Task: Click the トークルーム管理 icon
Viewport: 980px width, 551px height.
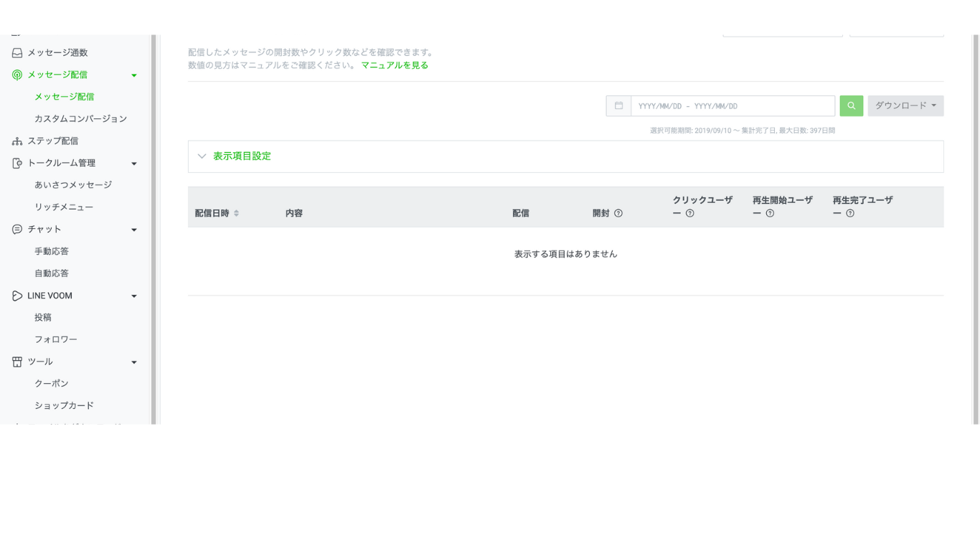Action: click(x=17, y=163)
